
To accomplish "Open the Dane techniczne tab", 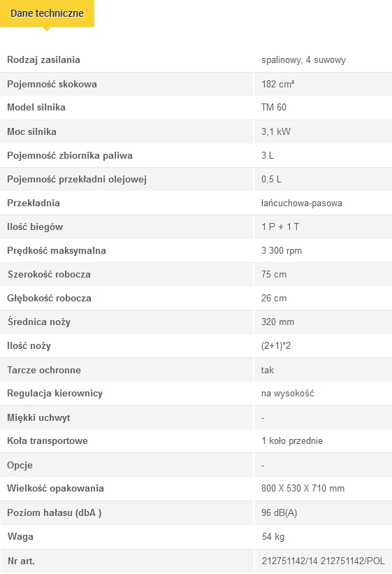I will (x=48, y=13).
